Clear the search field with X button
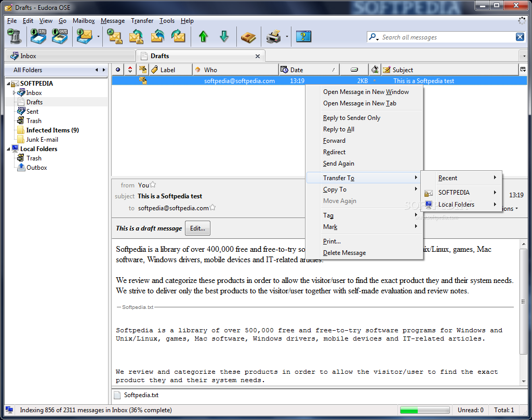 coord(520,37)
